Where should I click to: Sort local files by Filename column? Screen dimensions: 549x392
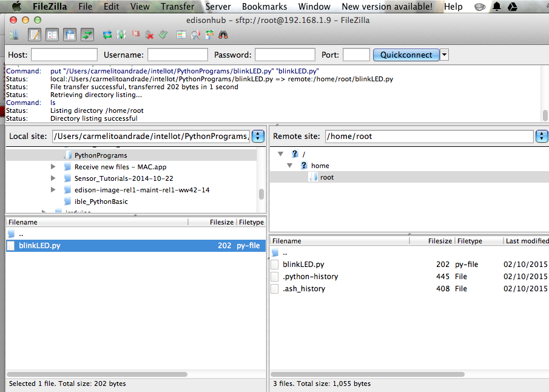pyautogui.click(x=96, y=222)
